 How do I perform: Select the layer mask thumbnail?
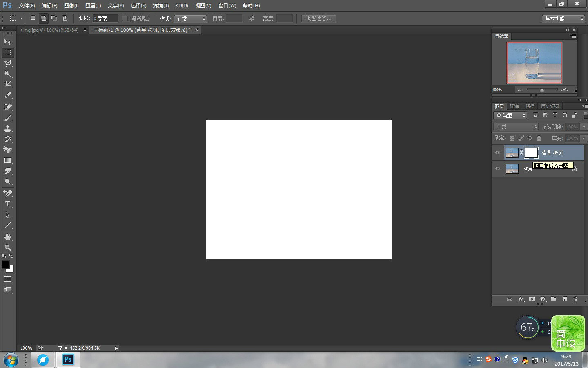[531, 153]
